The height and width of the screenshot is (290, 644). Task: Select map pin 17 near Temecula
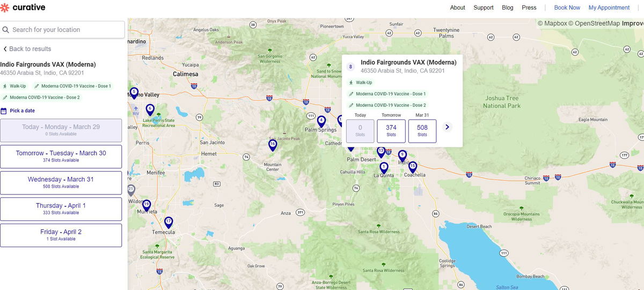(x=169, y=221)
